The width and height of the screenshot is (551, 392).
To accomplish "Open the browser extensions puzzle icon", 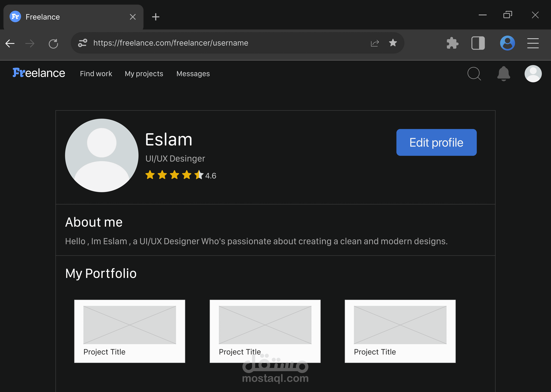I will (452, 43).
